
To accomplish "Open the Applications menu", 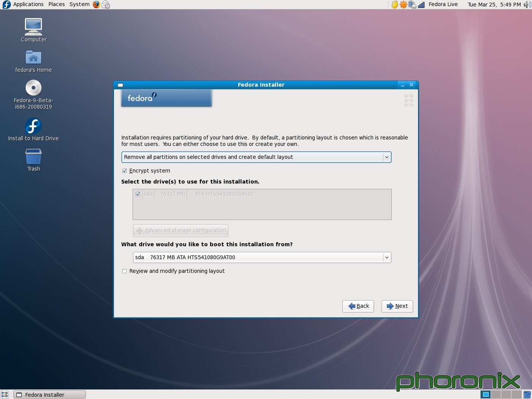I will [28, 4].
